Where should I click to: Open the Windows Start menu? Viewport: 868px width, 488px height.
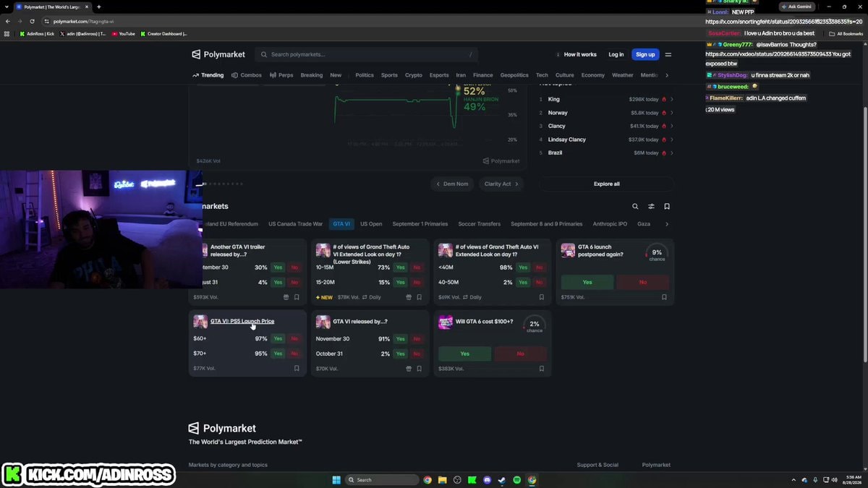click(336, 479)
